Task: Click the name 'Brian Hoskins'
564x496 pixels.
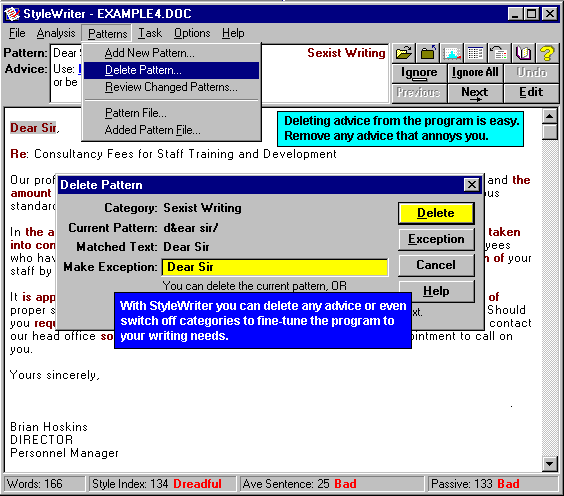Action: coord(49,427)
